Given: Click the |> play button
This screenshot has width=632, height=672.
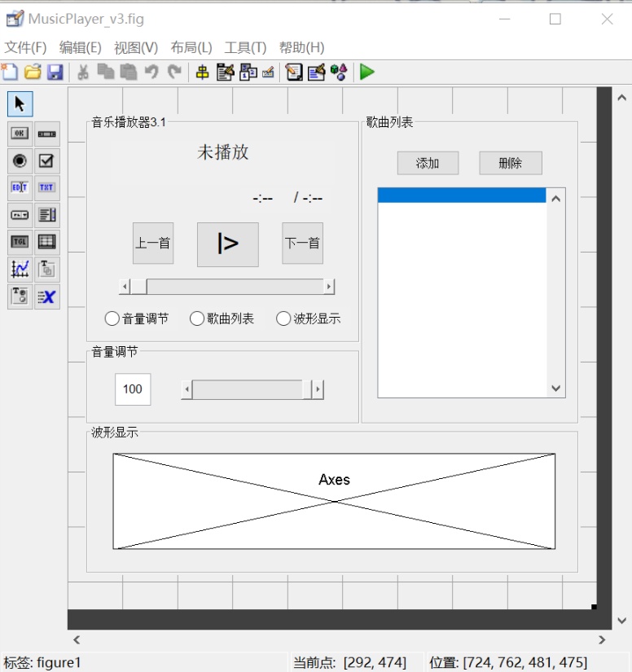Looking at the screenshot, I should [227, 244].
